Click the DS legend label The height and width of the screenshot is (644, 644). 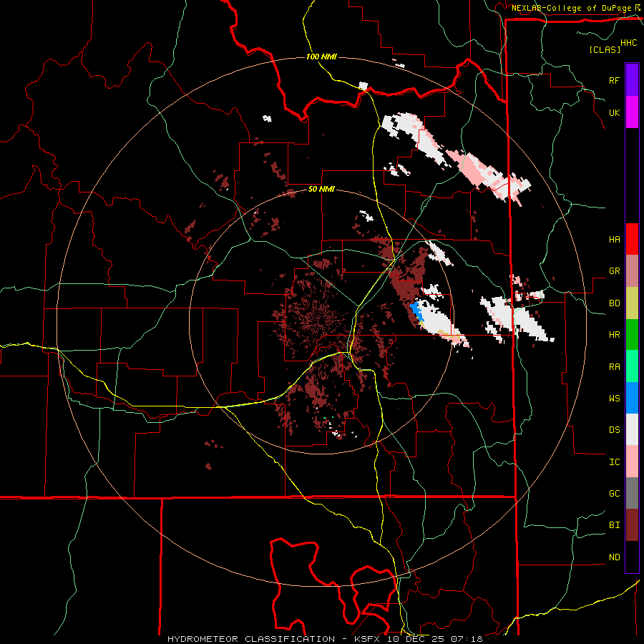(614, 430)
